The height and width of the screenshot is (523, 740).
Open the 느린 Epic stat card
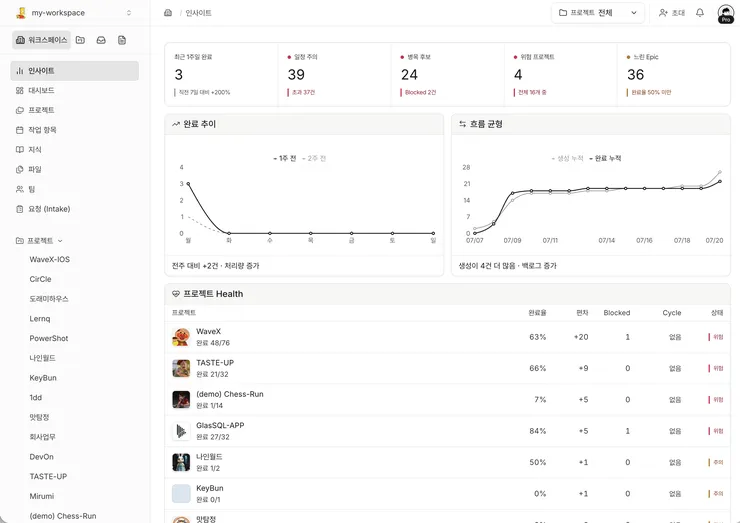click(x=674, y=75)
